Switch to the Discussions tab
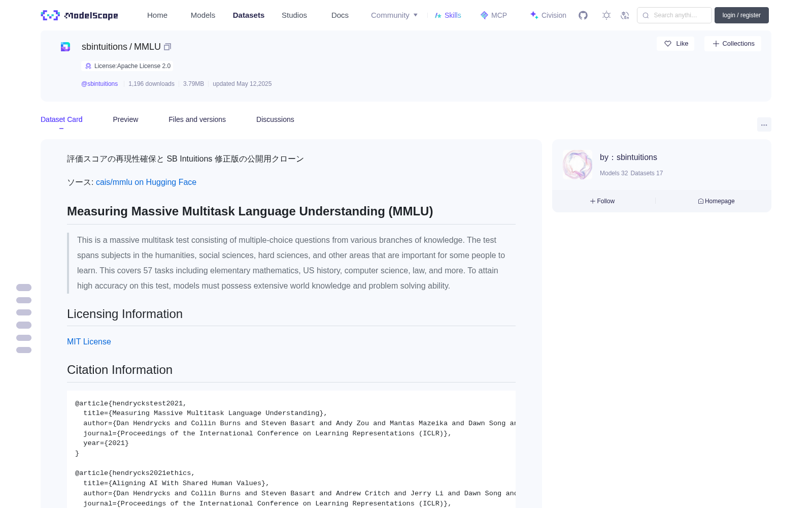Image resolution: width=812 pixels, height=508 pixels. (275, 119)
